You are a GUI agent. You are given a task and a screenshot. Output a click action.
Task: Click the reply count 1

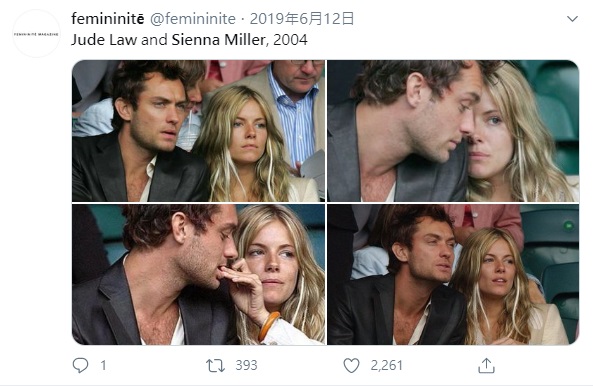[x=103, y=365]
